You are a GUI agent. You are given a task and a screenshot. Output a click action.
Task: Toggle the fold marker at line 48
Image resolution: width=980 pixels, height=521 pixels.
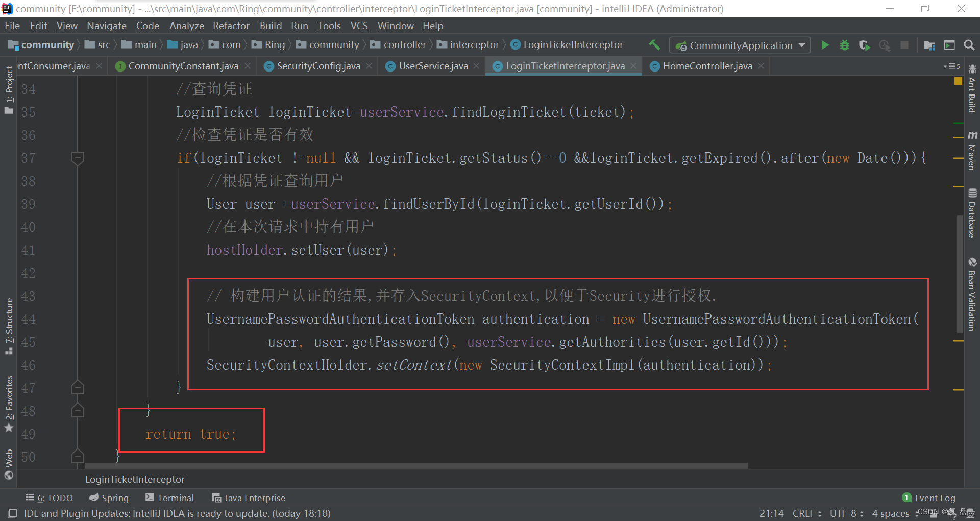78,411
